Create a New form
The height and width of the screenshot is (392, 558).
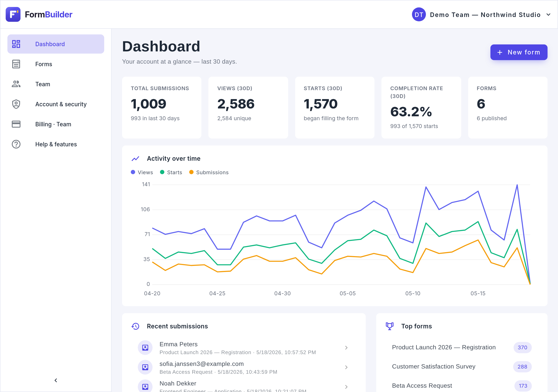[519, 52]
